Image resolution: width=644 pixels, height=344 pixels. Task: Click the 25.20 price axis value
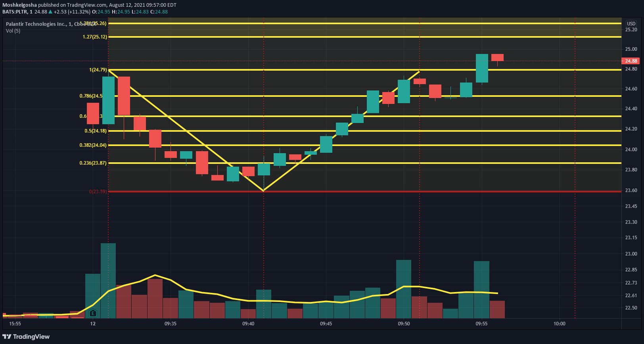631,30
